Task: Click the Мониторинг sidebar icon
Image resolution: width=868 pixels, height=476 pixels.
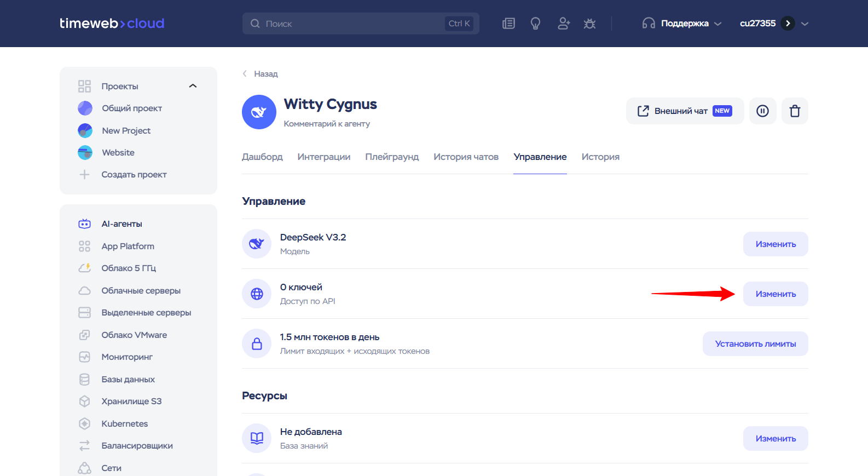Action: click(x=84, y=357)
